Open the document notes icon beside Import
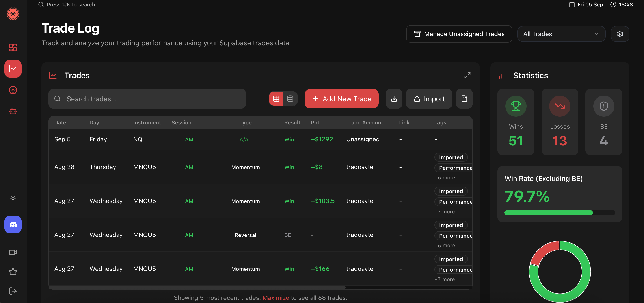 click(x=464, y=99)
